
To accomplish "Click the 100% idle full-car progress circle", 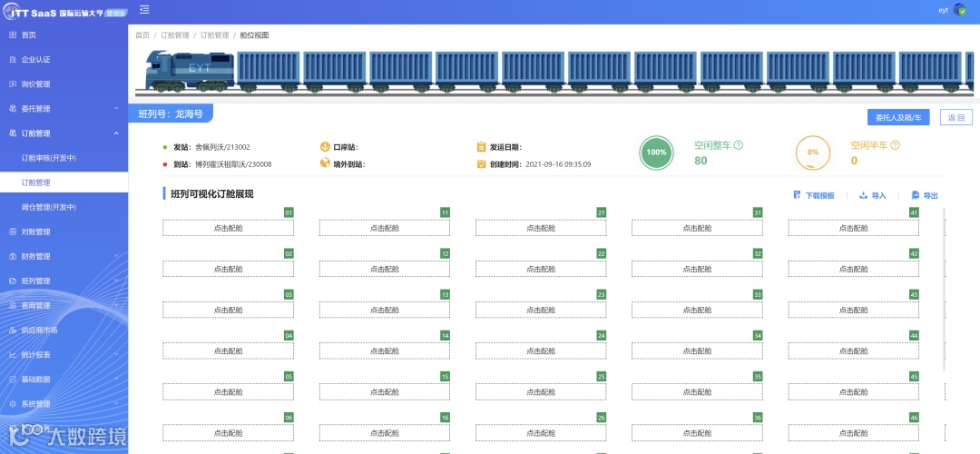I will point(656,152).
